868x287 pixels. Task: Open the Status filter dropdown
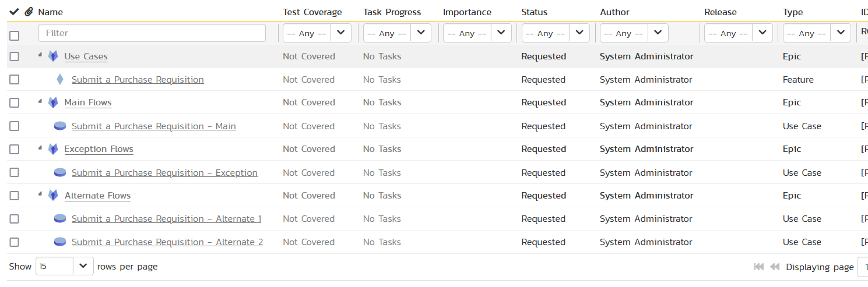click(555, 33)
